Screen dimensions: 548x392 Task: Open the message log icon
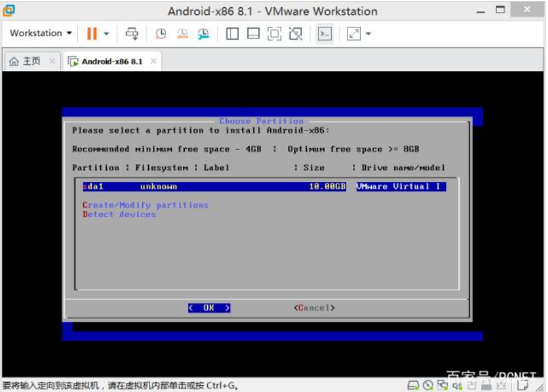pos(523,385)
